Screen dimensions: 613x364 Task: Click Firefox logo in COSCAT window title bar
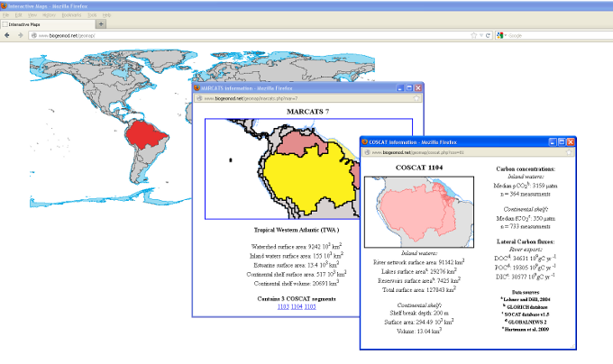click(x=364, y=141)
